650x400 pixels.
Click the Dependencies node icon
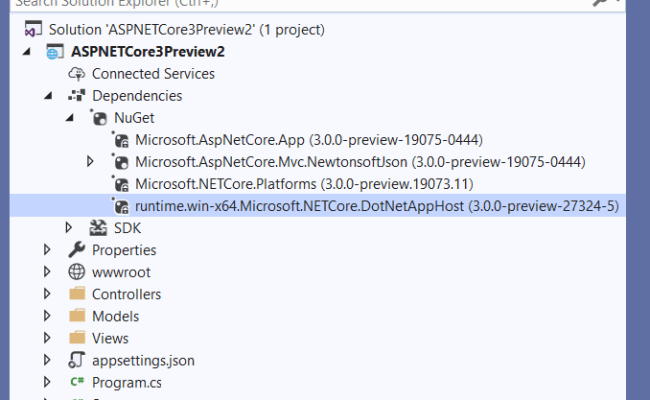click(x=77, y=96)
